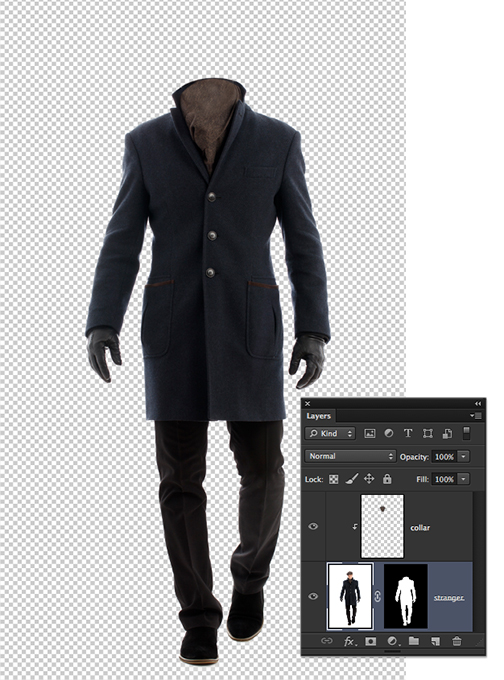Filter layers by adjustment layer icon
The height and width of the screenshot is (680, 504).
point(389,433)
